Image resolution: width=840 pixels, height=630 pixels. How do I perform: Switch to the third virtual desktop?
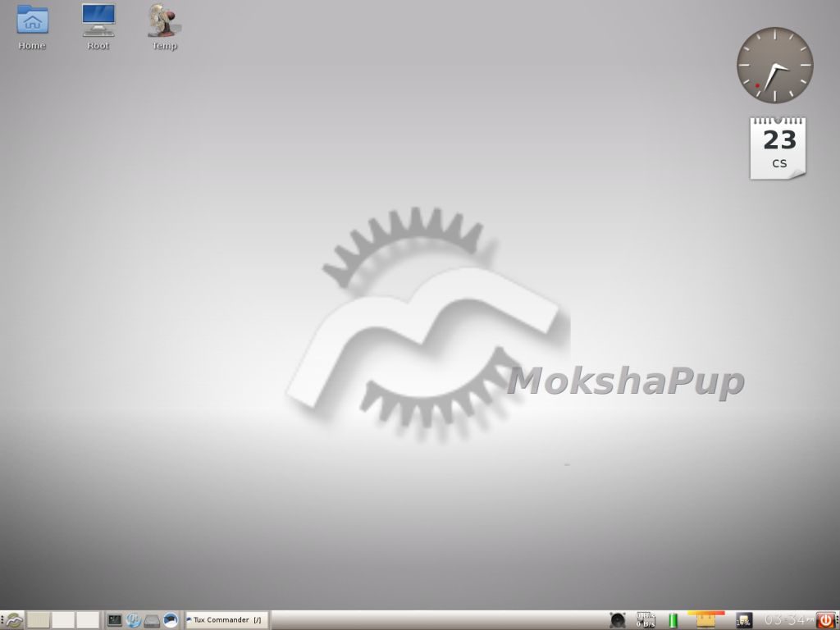click(88, 620)
